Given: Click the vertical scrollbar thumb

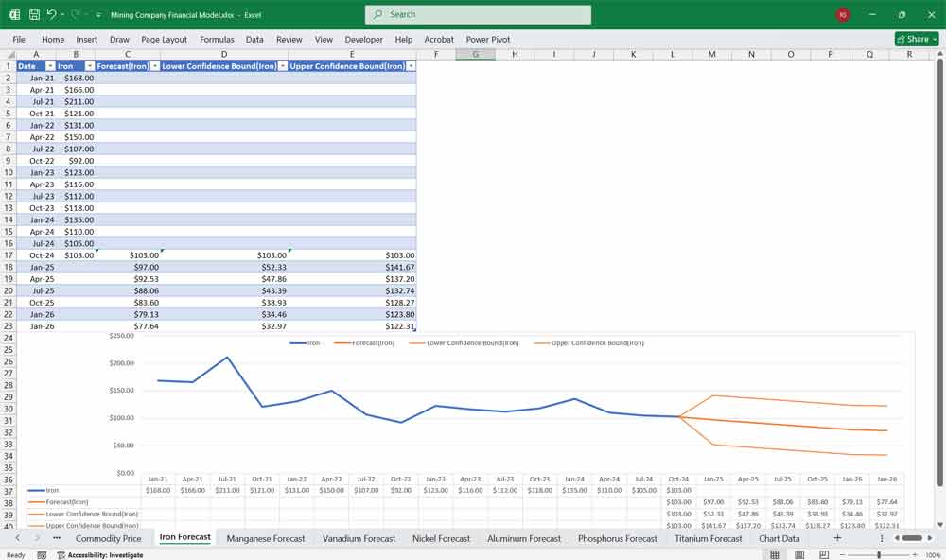Looking at the screenshot, I should point(939,271).
